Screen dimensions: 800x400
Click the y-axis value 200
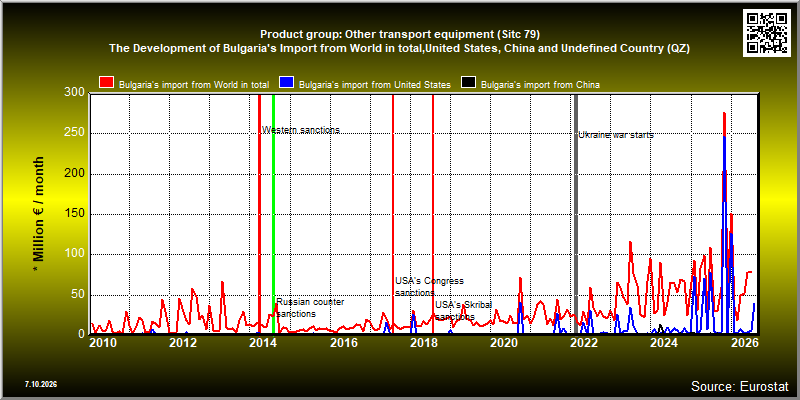(x=75, y=174)
